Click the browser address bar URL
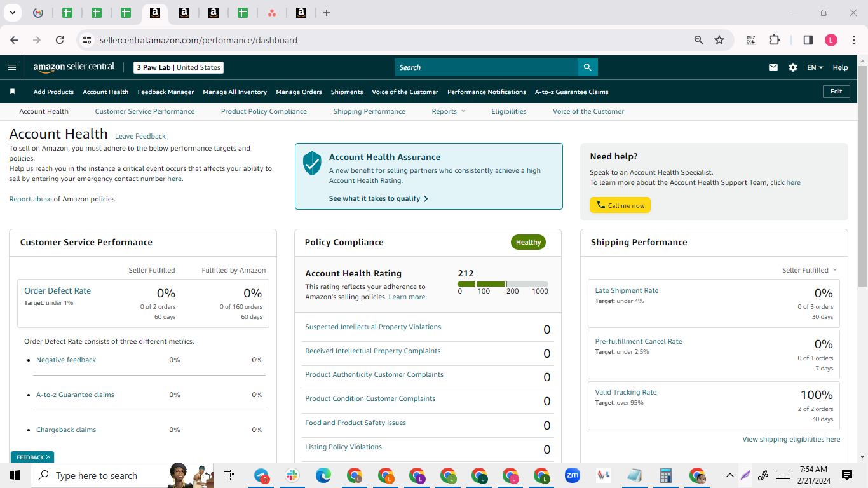 (x=198, y=40)
